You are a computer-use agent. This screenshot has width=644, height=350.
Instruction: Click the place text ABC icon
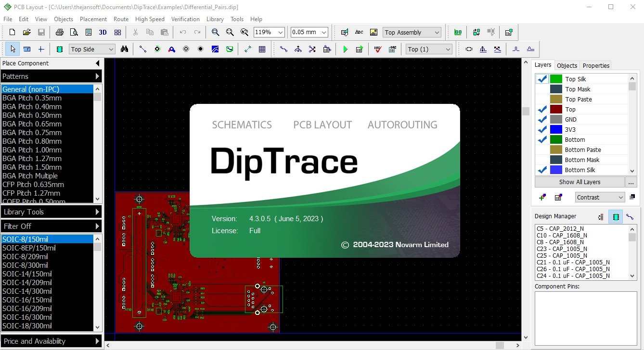(x=359, y=32)
